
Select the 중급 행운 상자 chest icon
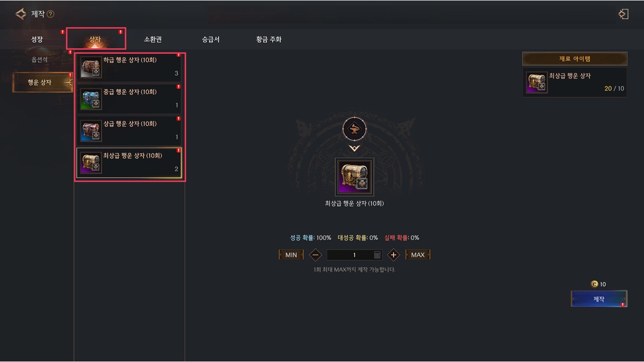click(x=91, y=99)
